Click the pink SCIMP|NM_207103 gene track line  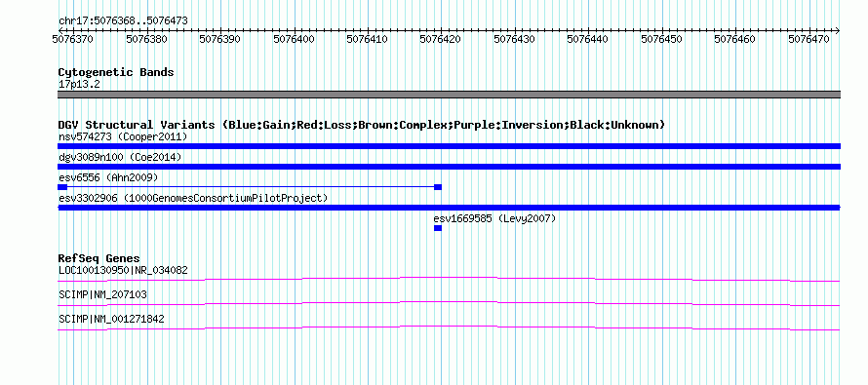(449, 304)
